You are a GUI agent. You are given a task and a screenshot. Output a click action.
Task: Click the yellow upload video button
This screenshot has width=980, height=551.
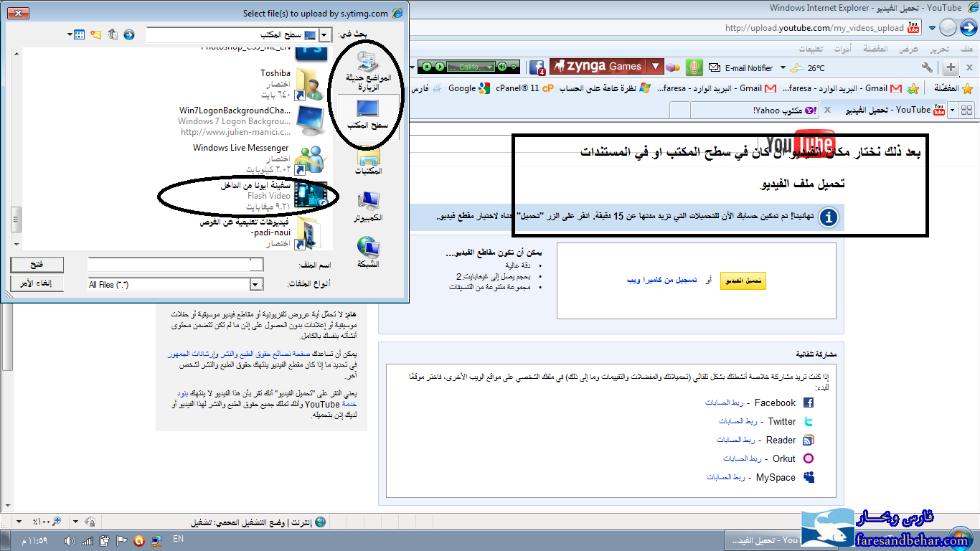pyautogui.click(x=743, y=281)
